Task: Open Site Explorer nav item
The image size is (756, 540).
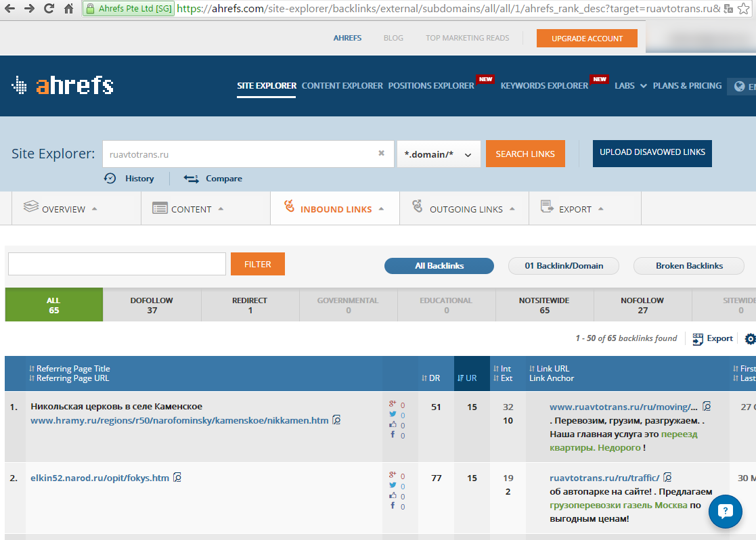Action: [266, 85]
